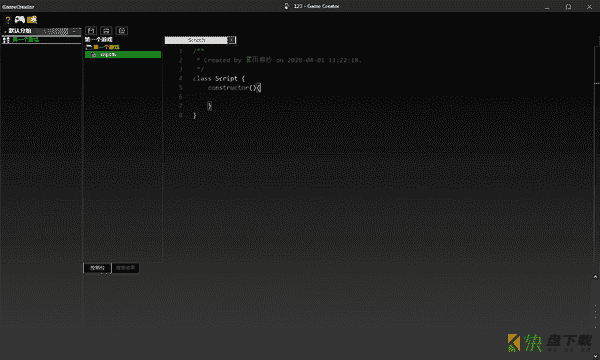600x360 pixels.
Task: Click the bottom panel scrollbar up arrow
Action: pyautogui.click(x=595, y=277)
